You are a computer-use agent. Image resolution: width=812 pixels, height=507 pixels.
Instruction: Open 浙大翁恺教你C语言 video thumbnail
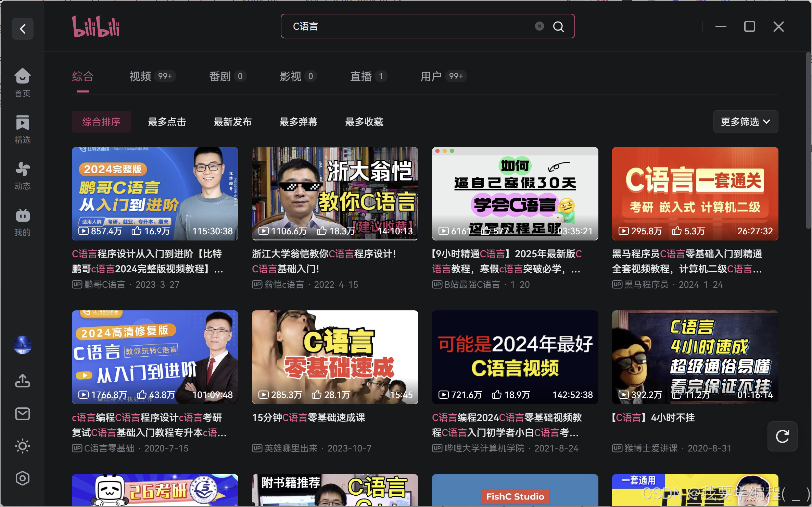click(335, 194)
